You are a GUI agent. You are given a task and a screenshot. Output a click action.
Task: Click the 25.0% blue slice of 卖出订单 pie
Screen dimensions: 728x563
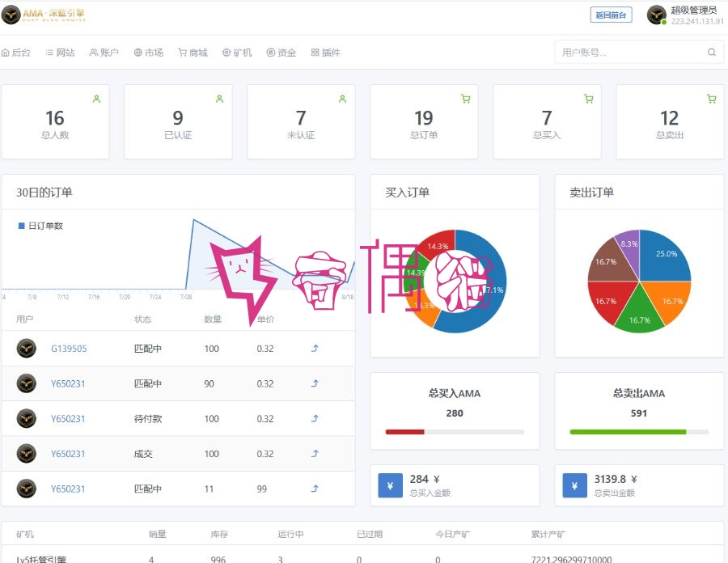664,256
